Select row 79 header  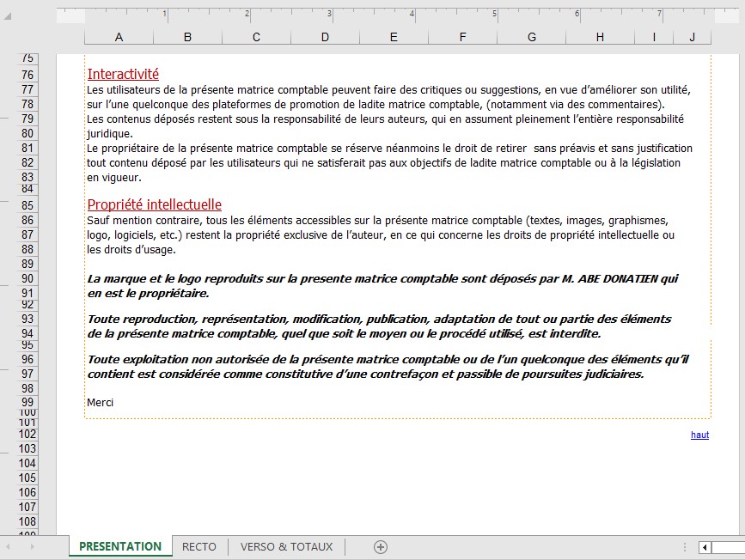tap(27, 119)
